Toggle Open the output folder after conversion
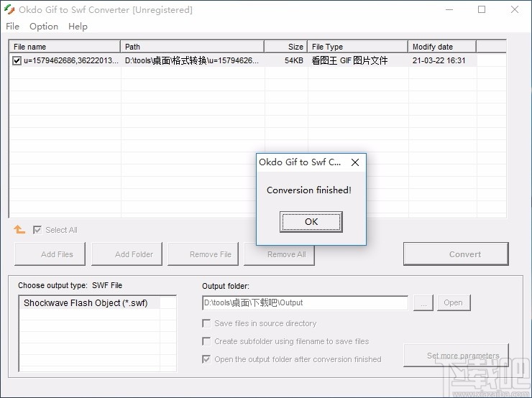532x398 pixels. [x=206, y=359]
